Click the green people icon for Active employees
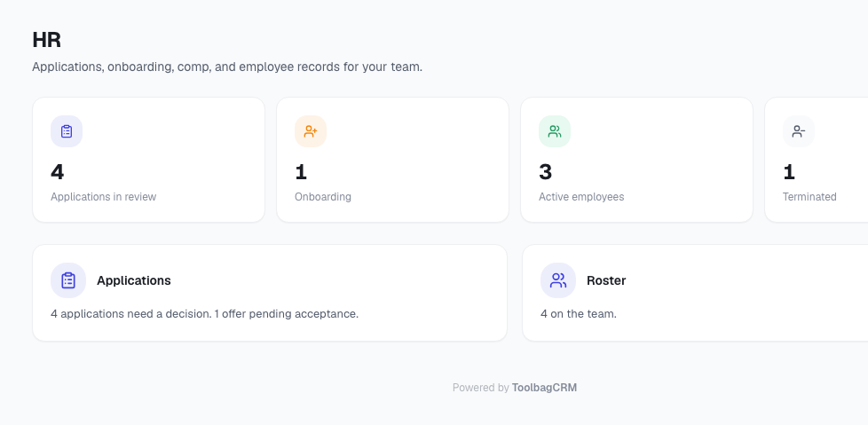 555,131
